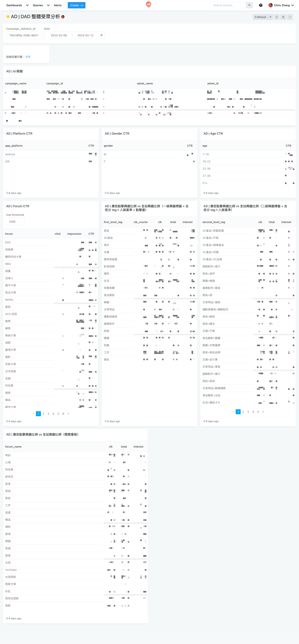This screenshot has width=299, height=644.
Task: Go to next page in Forum CTR pagination
Action: pyautogui.click(x=68, y=414)
